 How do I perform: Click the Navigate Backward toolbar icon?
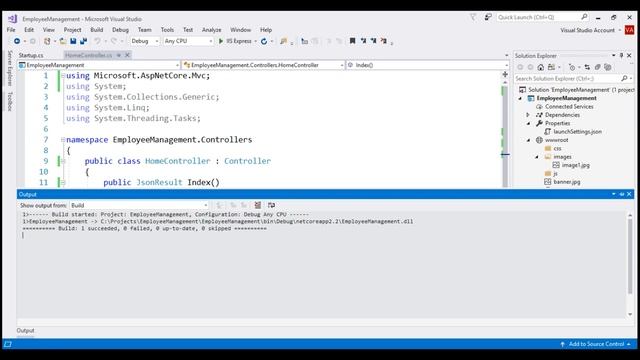coord(17,41)
